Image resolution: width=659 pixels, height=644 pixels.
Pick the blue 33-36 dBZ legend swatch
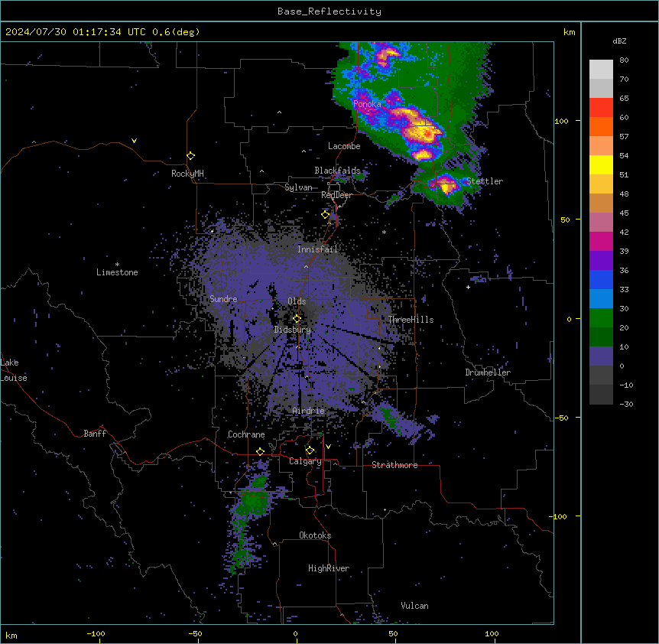click(601, 279)
